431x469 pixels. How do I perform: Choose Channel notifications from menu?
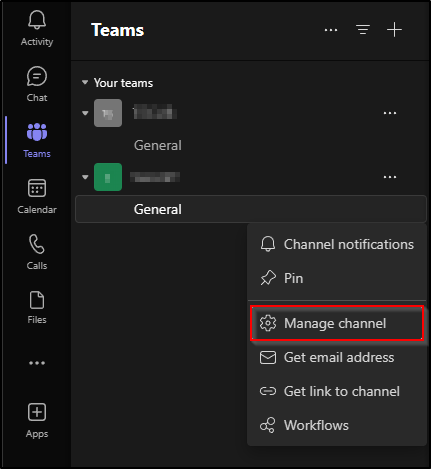click(337, 244)
